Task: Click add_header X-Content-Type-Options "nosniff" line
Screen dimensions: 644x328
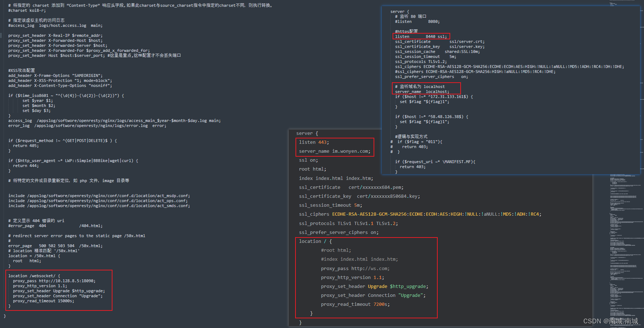Action: coord(60,85)
